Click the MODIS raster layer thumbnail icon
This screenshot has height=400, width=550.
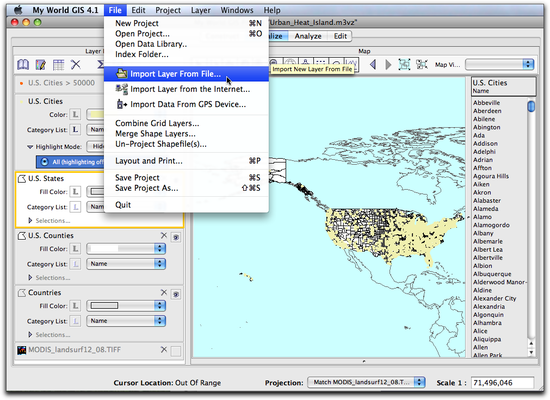[x=22, y=350]
